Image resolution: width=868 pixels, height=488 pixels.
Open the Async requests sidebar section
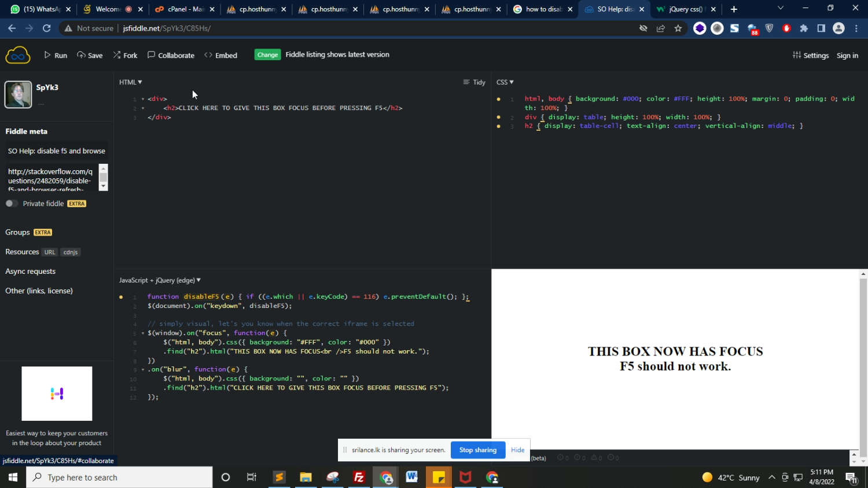click(31, 271)
